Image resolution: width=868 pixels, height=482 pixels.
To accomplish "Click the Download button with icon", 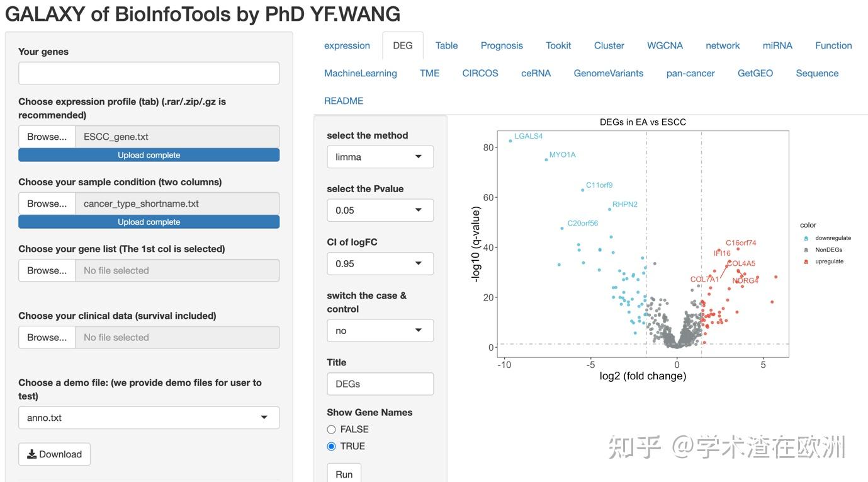I will click(x=54, y=454).
